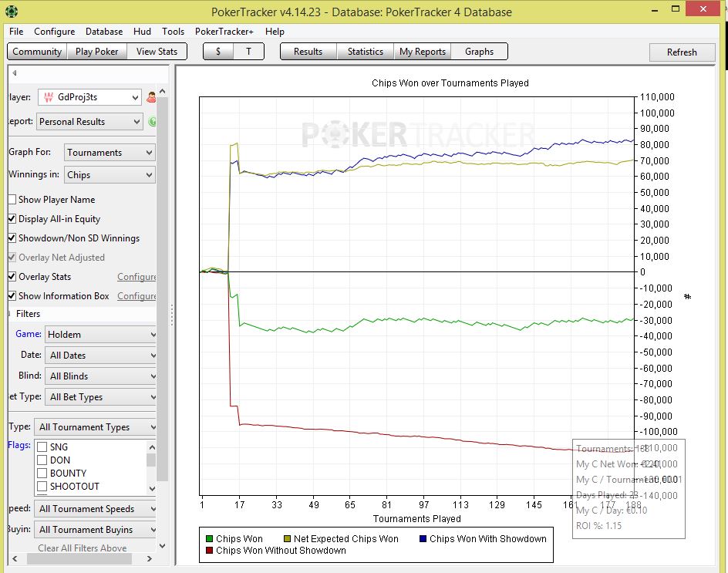Click the panel splitter grip handle
The height and width of the screenshot is (573, 728).
pos(172,315)
